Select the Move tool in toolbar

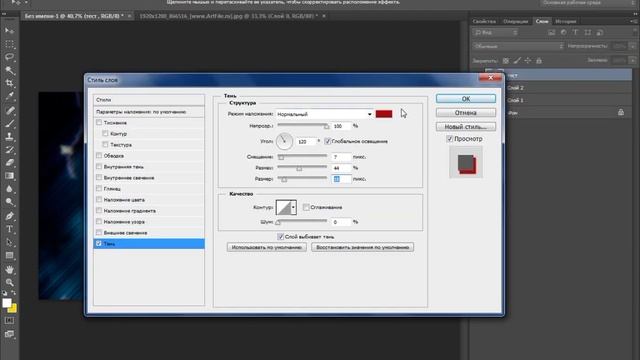(9, 31)
